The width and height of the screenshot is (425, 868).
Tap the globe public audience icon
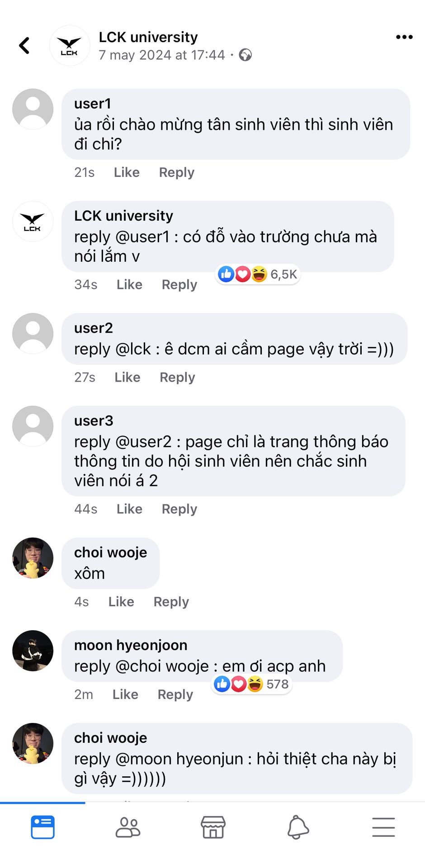pyautogui.click(x=245, y=55)
